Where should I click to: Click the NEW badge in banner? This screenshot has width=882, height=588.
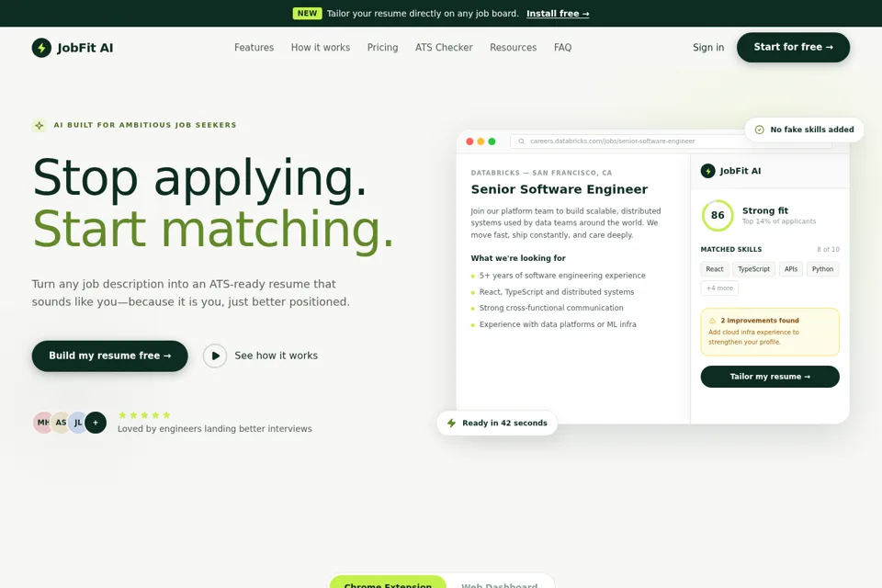click(307, 14)
